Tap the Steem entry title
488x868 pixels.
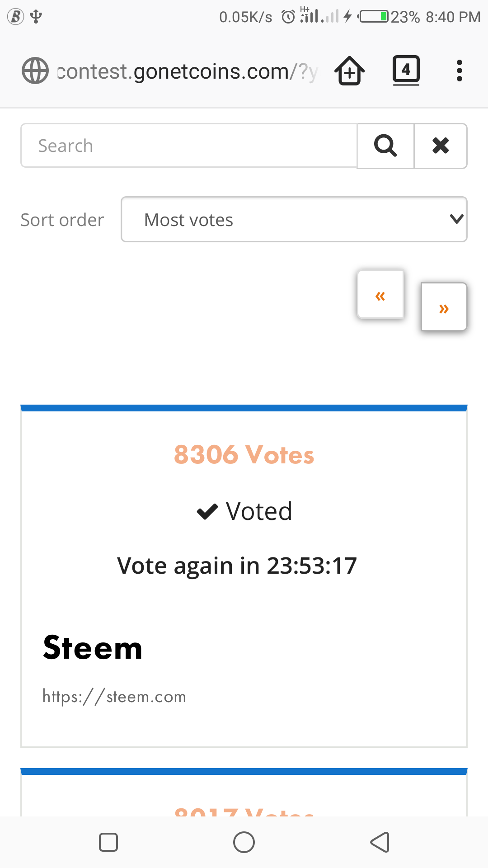click(x=93, y=648)
